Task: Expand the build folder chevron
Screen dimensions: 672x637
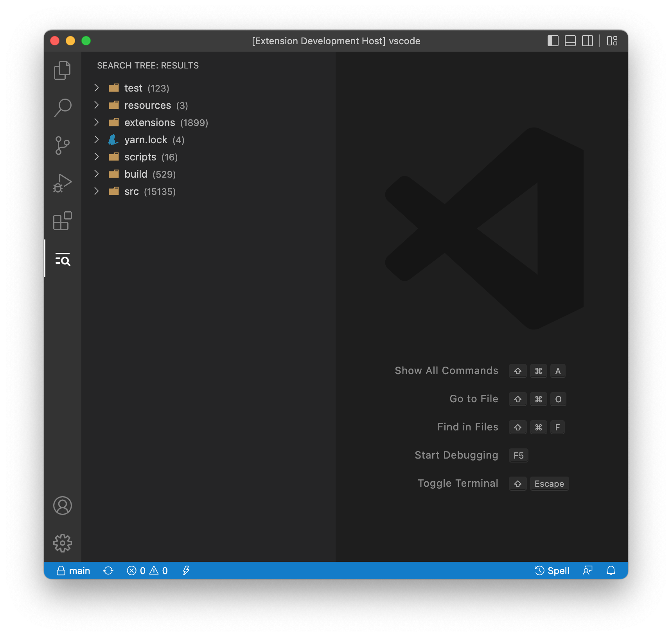Action: point(97,174)
